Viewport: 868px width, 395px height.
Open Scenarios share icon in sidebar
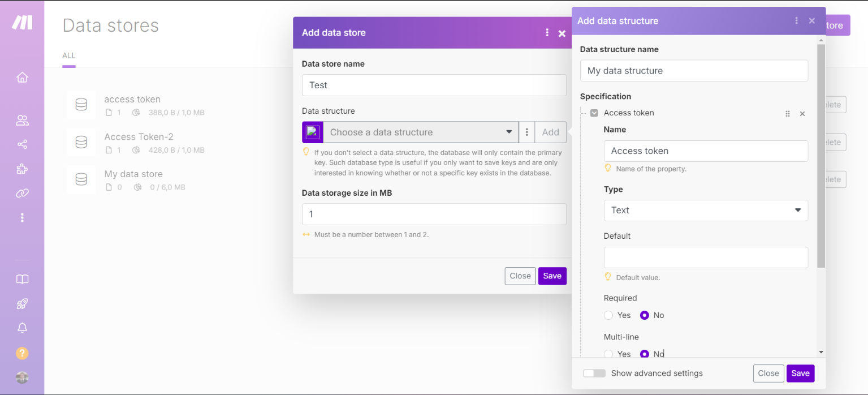(x=22, y=144)
